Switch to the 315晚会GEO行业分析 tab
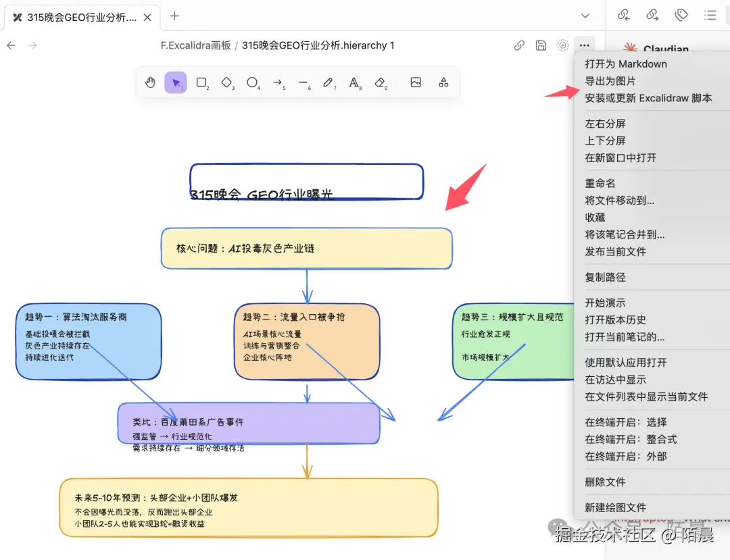Image resolution: width=730 pixels, height=560 pixels. point(82,18)
